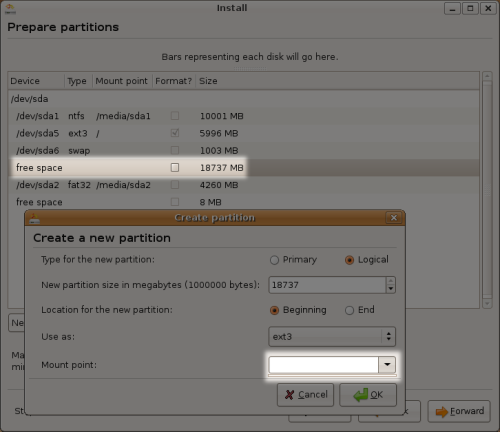
Task: Click into the Mount point text field
Action: [x=324, y=365]
